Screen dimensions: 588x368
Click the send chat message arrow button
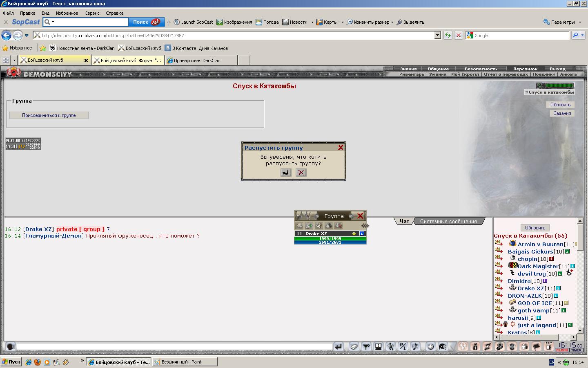coord(339,347)
